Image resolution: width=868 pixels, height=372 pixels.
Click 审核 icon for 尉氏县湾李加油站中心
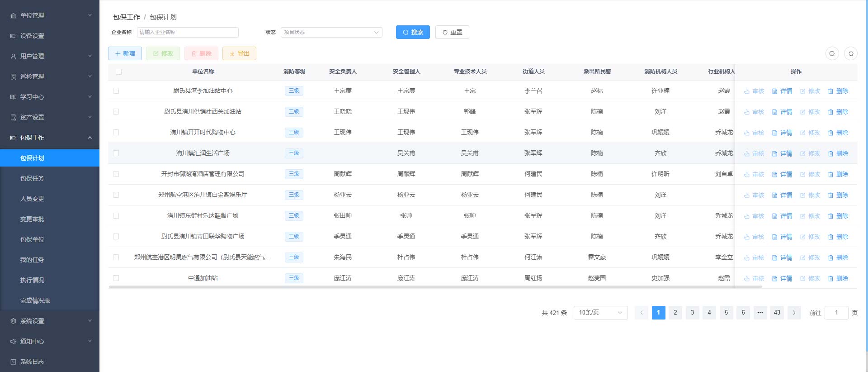tap(747, 91)
